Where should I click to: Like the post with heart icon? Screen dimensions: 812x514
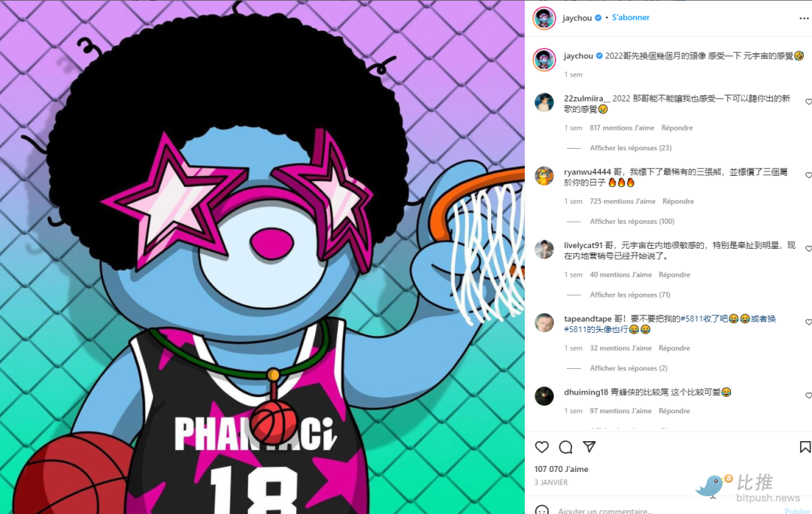[x=541, y=446]
